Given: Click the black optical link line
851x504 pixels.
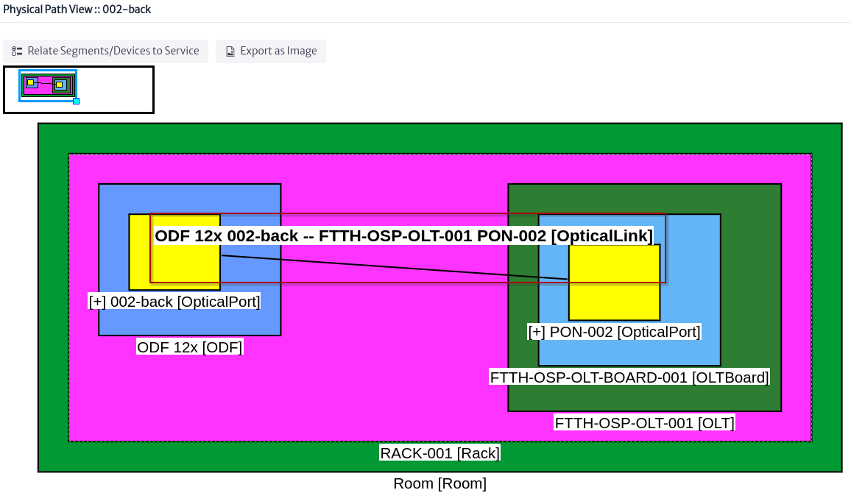Looking at the screenshot, I should coord(395,268).
